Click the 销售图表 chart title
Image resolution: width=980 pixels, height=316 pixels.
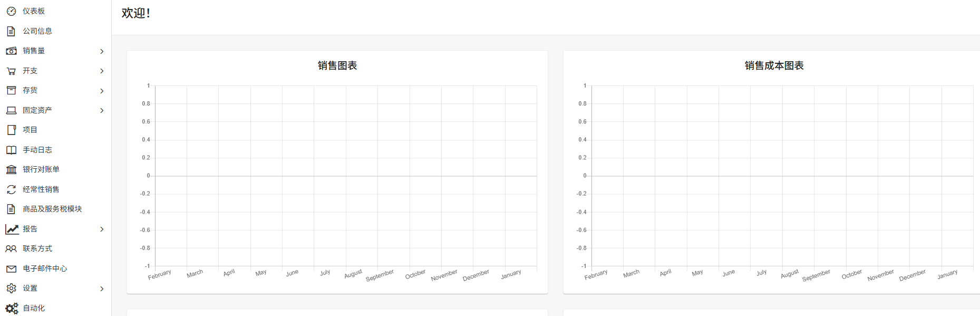pos(337,65)
